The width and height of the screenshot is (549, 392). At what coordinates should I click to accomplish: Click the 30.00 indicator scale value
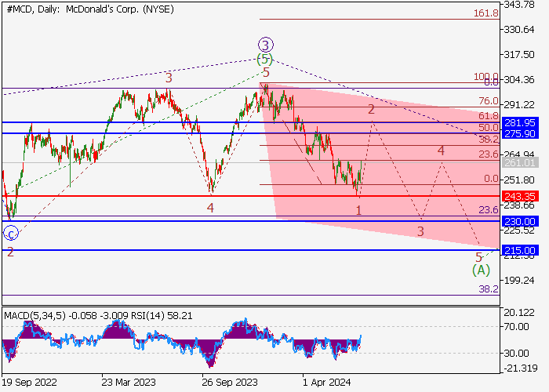pyautogui.click(x=516, y=354)
